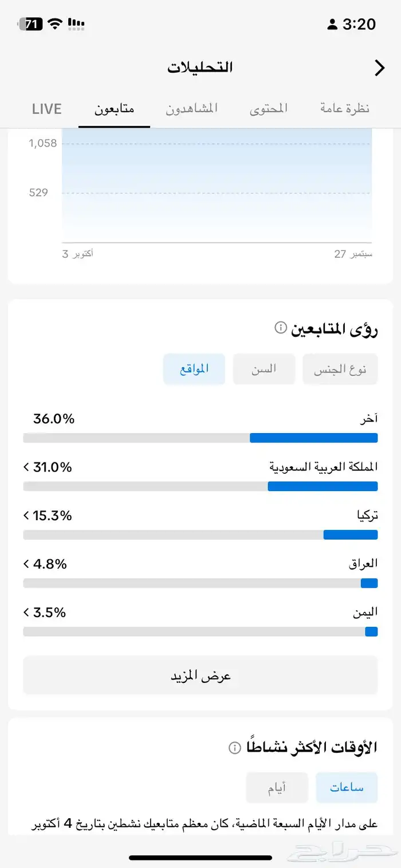The width and height of the screenshot is (401, 868).
Task: Tap the back arrow to leave analytics
Action: (x=379, y=67)
